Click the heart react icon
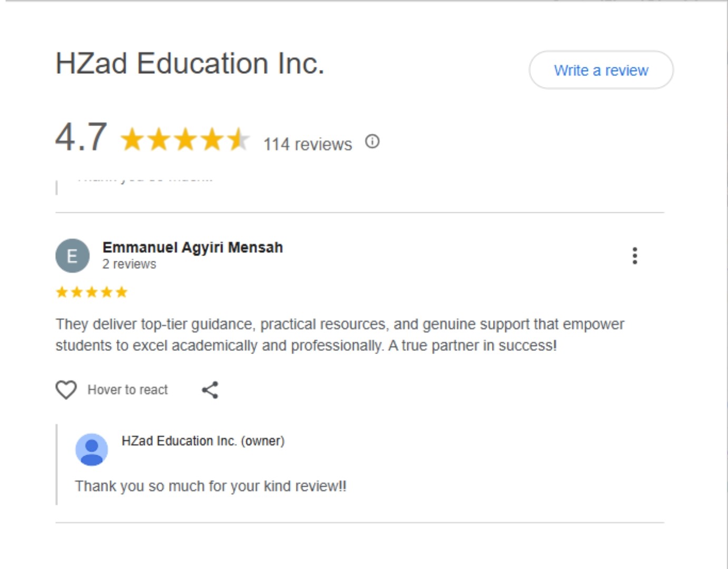The width and height of the screenshot is (728, 569). pyautogui.click(x=66, y=390)
